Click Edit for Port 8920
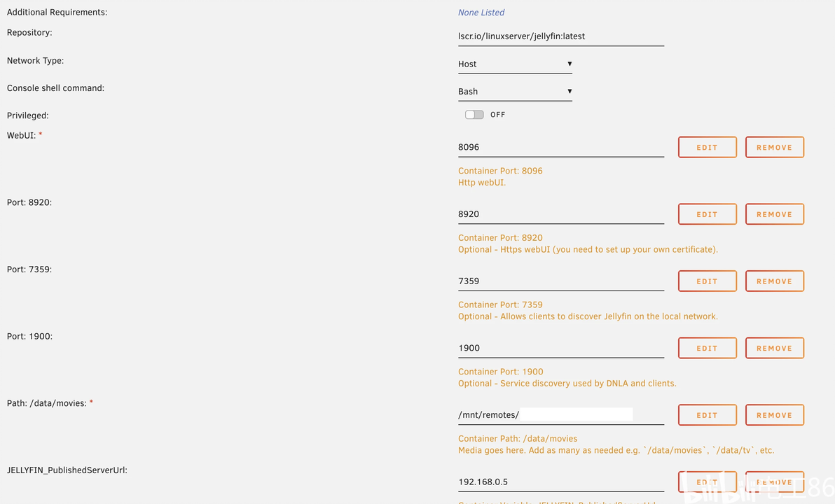 pyautogui.click(x=707, y=215)
